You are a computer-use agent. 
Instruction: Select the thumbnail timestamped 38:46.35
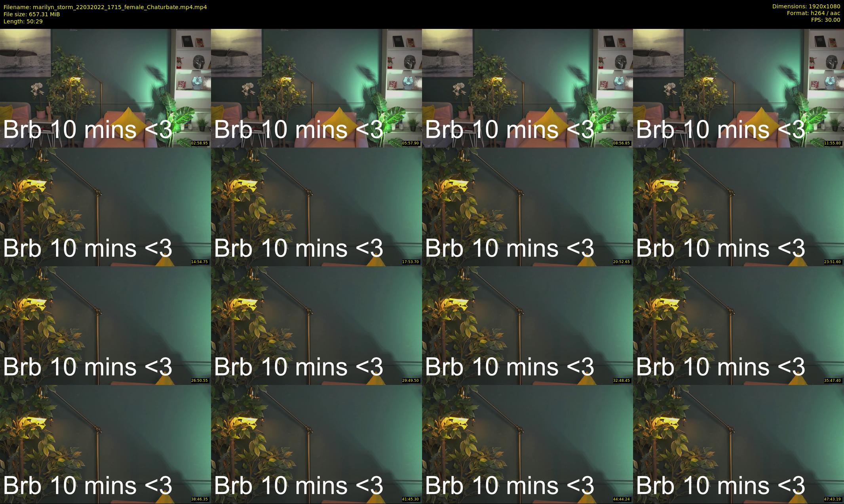click(x=105, y=444)
